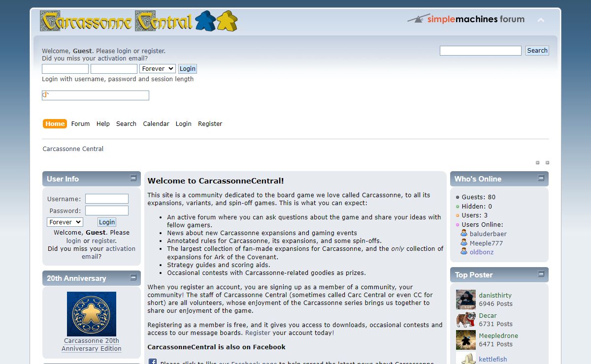Click the user icon beside baluderbaer

(x=464, y=233)
